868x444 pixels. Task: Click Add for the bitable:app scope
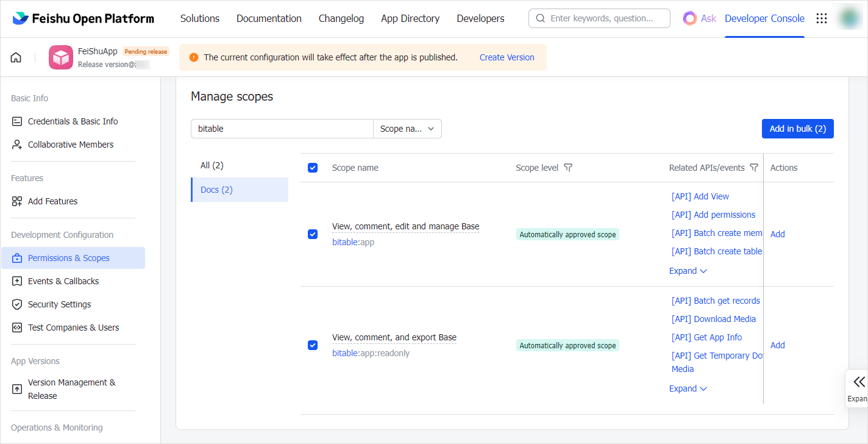point(778,234)
